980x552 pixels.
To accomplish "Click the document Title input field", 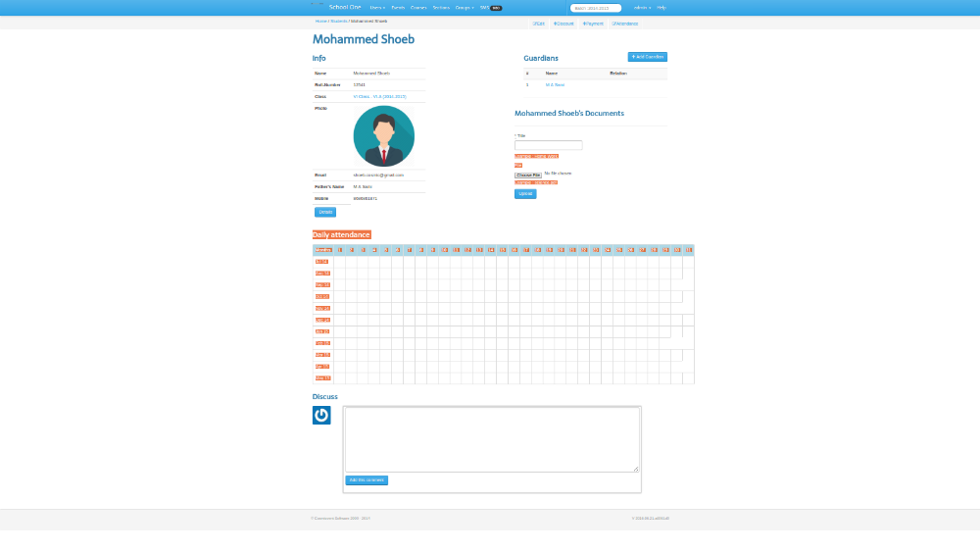I will 548,145.
